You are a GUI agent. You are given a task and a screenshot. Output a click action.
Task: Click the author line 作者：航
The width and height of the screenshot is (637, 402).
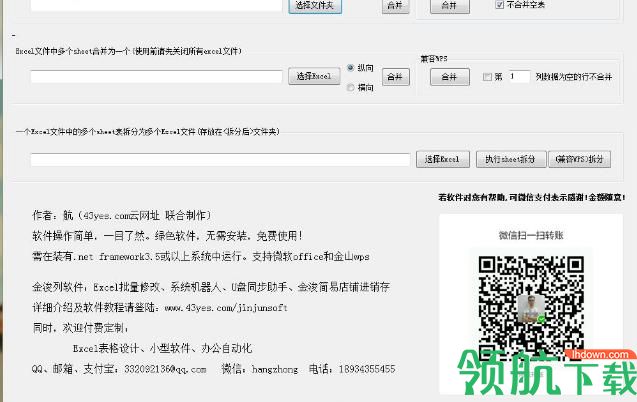(x=122, y=215)
